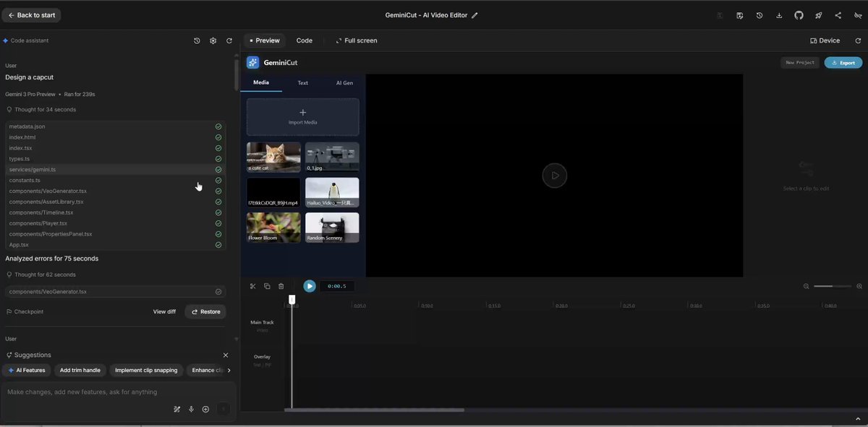The width and height of the screenshot is (868, 427).
Task: Click the timeline zoom-in magnifier icon
Action: point(859,287)
